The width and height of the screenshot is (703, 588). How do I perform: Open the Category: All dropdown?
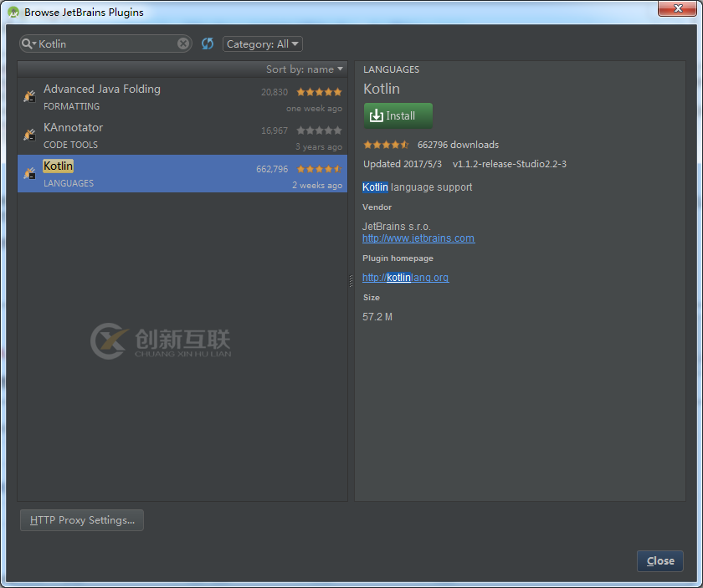(x=263, y=44)
